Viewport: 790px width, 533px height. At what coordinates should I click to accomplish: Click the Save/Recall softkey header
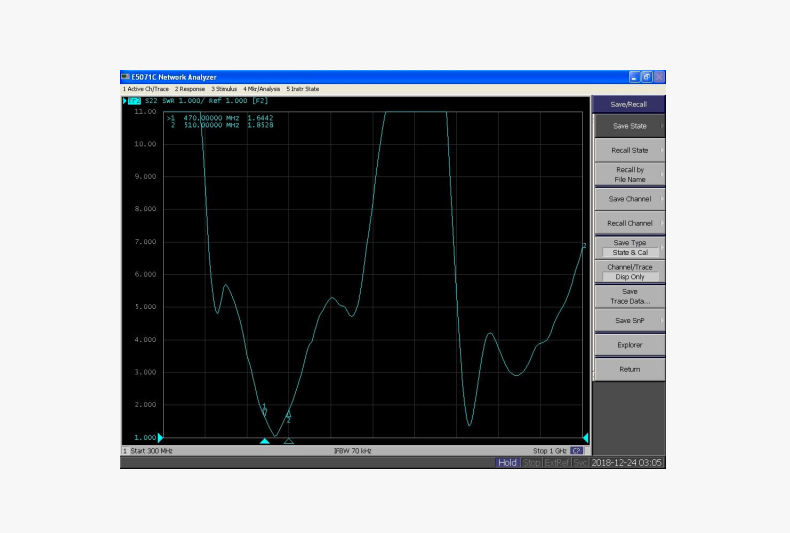(629, 104)
